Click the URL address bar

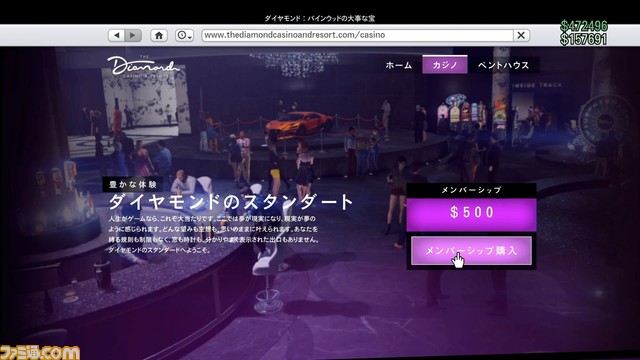tap(357, 35)
